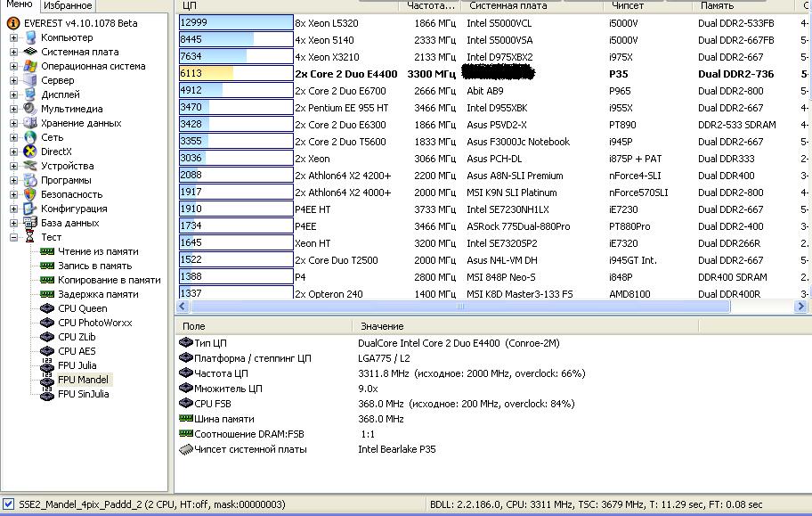This screenshot has width=812, height=516.
Task: Select the DirectX icon in sidebar
Action: pos(30,152)
